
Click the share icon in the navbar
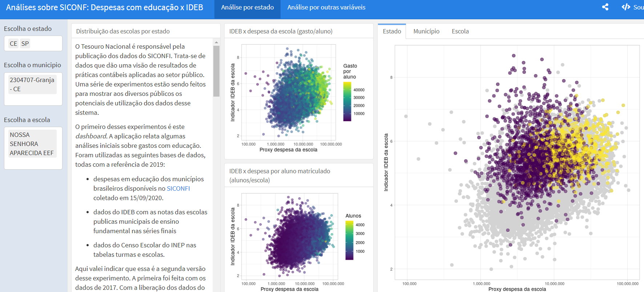pyautogui.click(x=605, y=7)
